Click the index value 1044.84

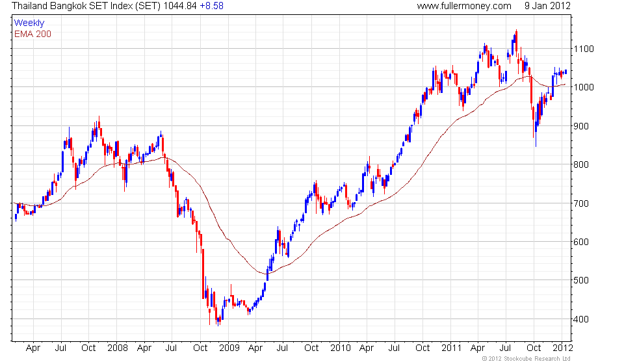coord(180,6)
